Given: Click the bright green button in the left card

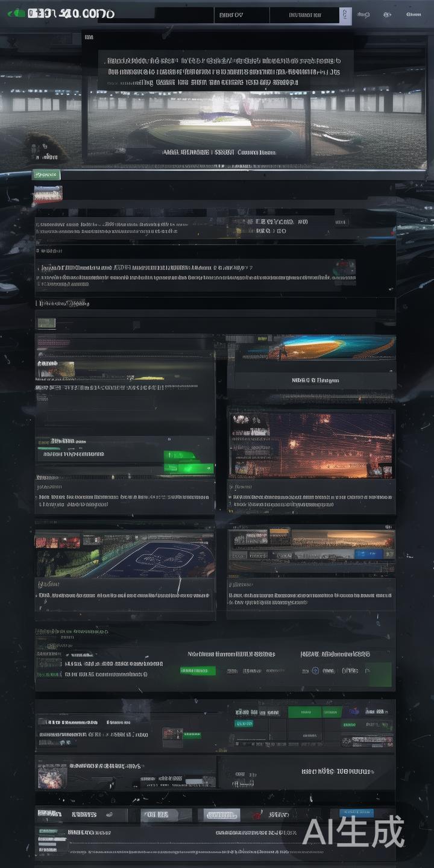Looking at the screenshot, I should pos(189,462).
